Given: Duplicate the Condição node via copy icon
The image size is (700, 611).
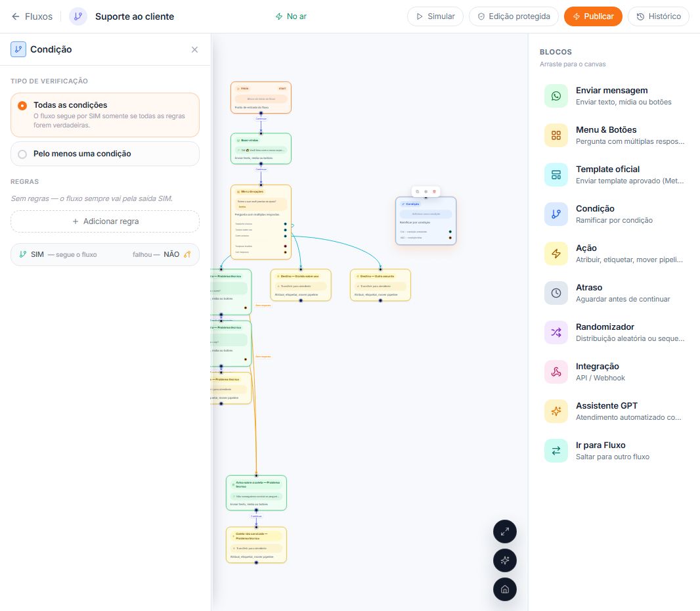Looking at the screenshot, I should pos(418,192).
